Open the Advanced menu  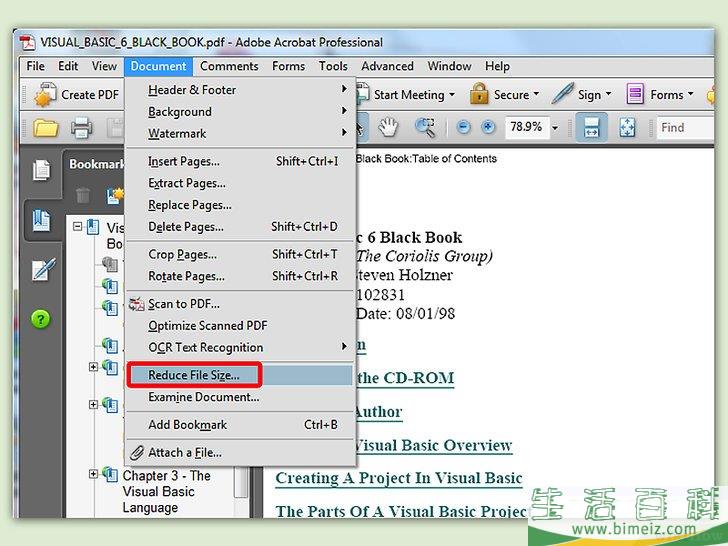coord(387,66)
